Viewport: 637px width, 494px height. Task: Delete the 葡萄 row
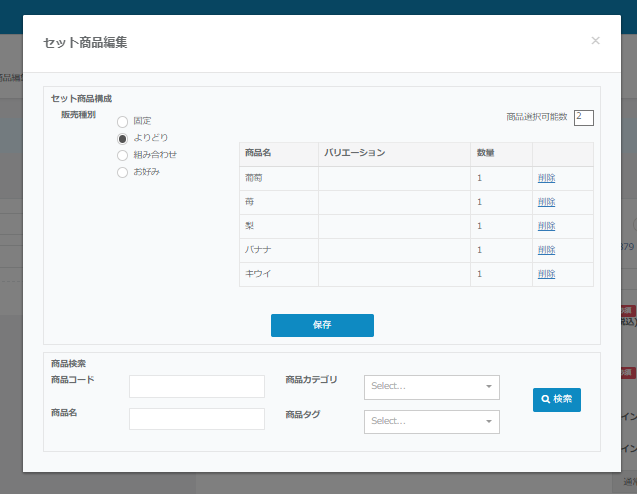[546, 178]
